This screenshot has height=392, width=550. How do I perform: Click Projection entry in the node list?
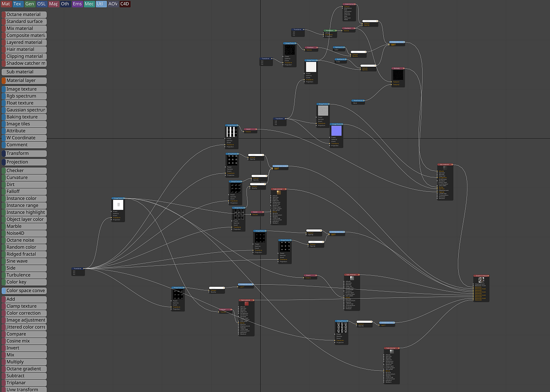coord(24,162)
